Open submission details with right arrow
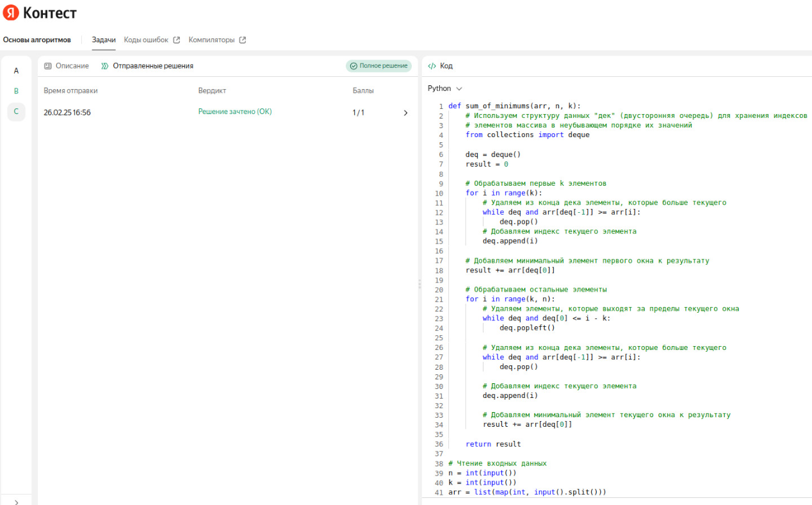 click(x=405, y=113)
